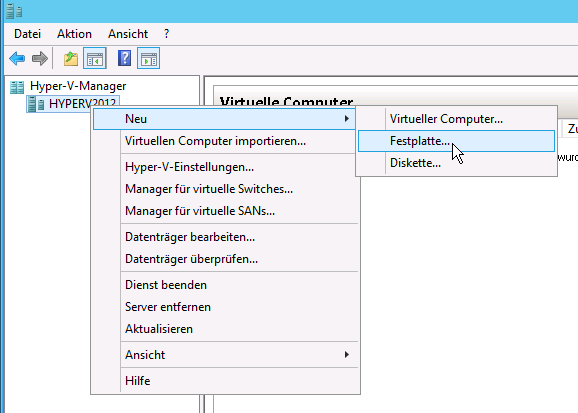Open the Ansicht menu in menu bar
Viewport: 578px width, 413px height.
[128, 34]
